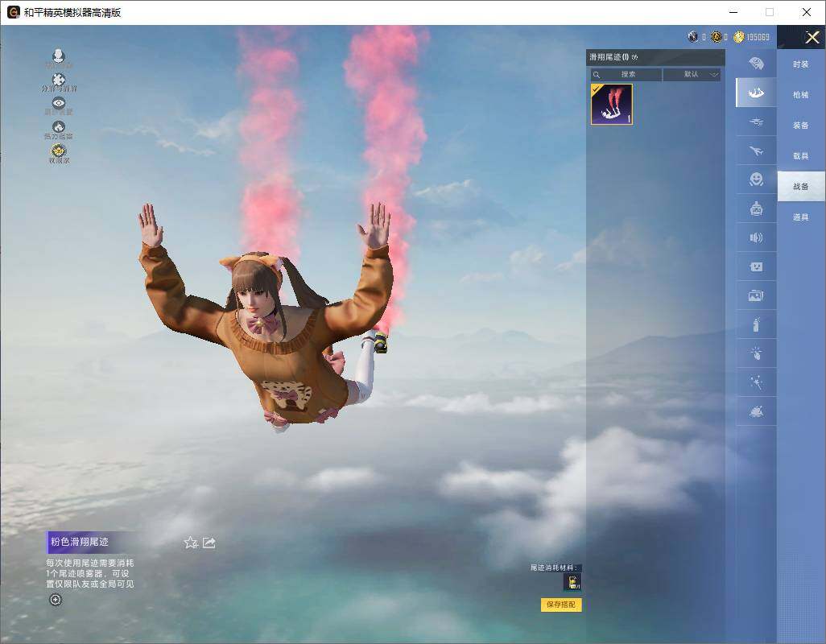
Task: Open the chat sticker bubble icon
Action: click(x=757, y=267)
